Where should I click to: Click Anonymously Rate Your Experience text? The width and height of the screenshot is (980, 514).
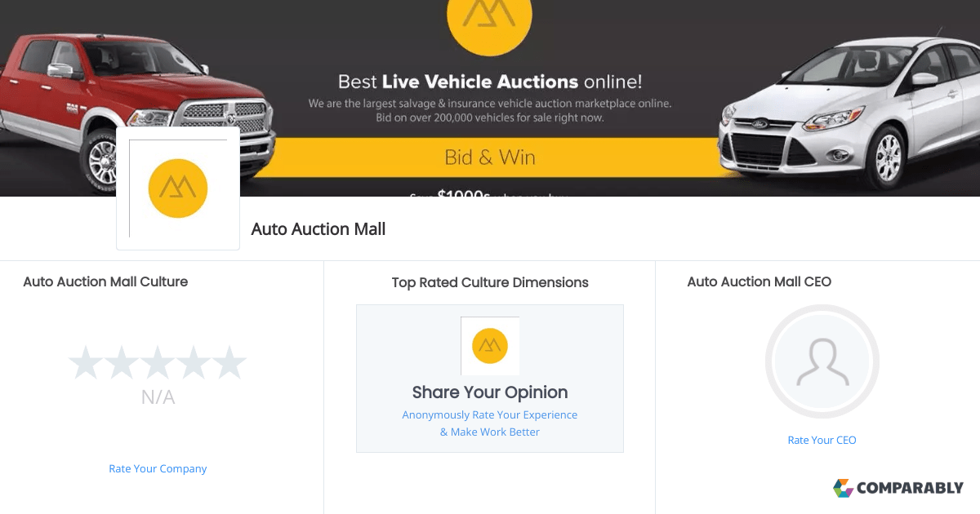coord(490,414)
